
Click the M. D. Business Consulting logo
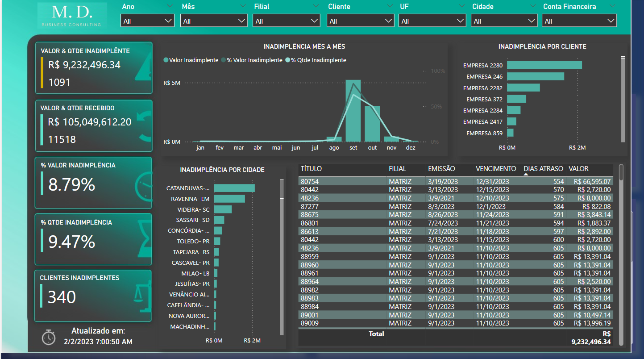tap(72, 16)
